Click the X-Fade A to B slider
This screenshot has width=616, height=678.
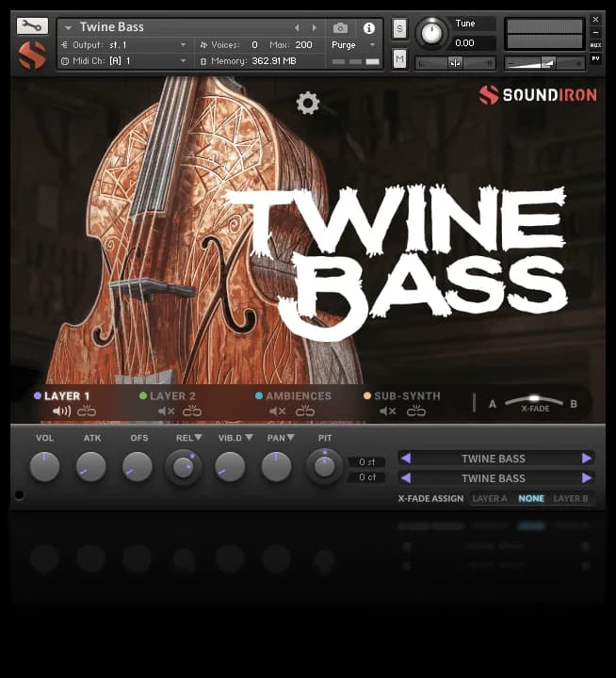[x=534, y=399]
